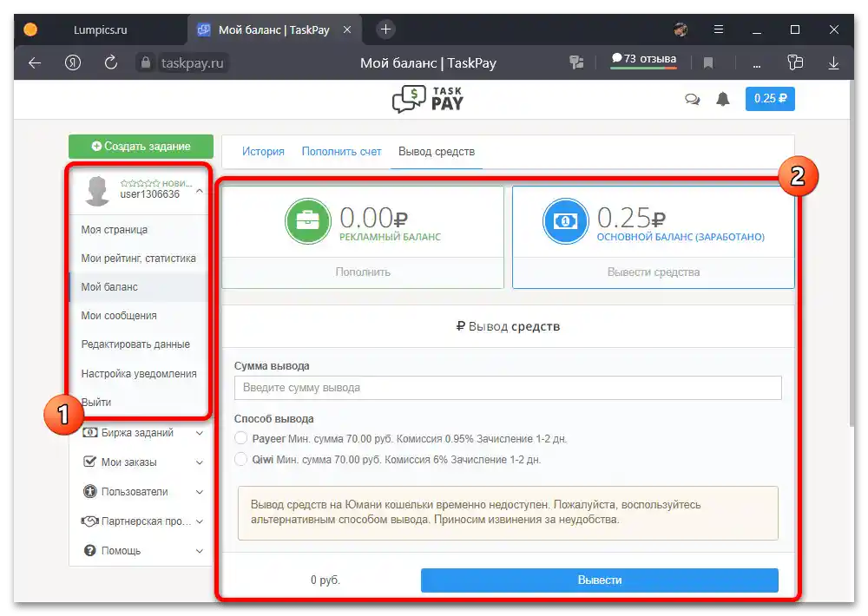Open site messages chat bubbles icon
This screenshot has width=868, height=616.
(692, 99)
